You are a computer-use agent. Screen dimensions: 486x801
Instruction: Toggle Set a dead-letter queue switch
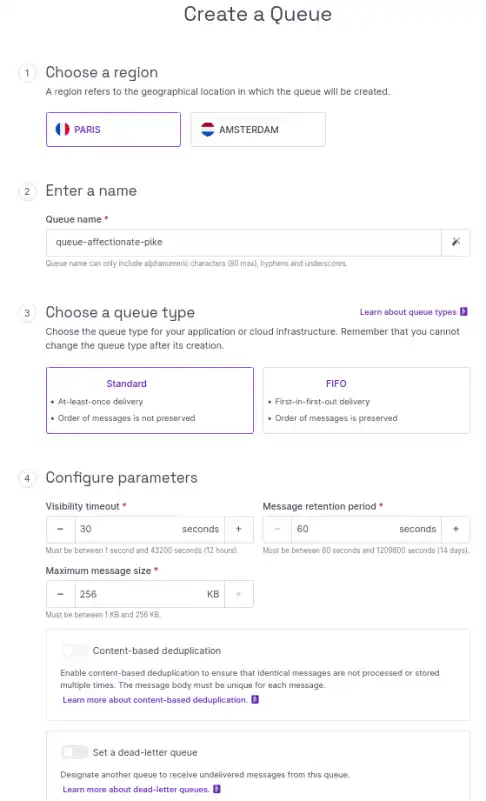pos(75,752)
